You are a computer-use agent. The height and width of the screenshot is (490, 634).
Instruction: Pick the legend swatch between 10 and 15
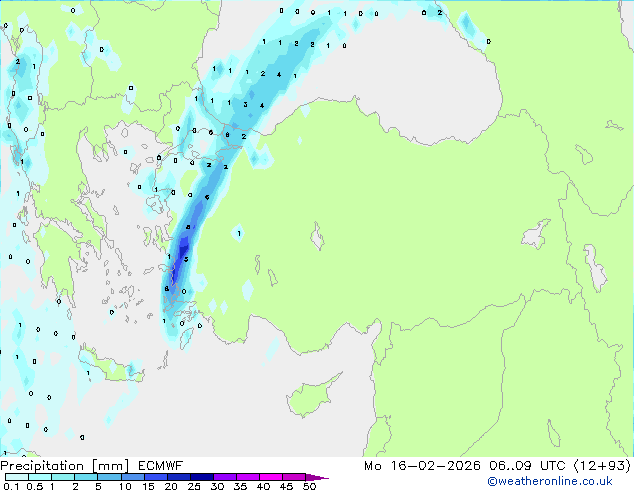click(133, 477)
